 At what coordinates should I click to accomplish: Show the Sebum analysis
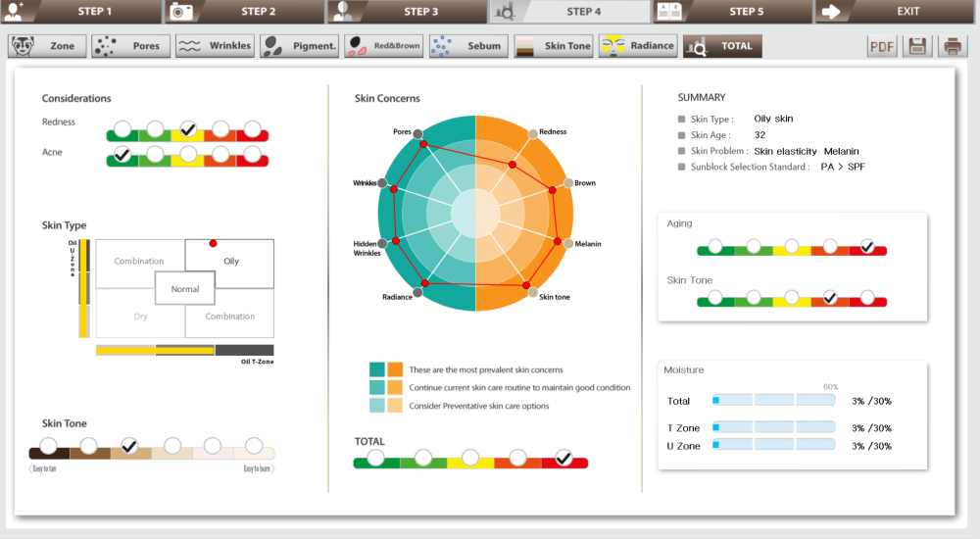tap(468, 46)
